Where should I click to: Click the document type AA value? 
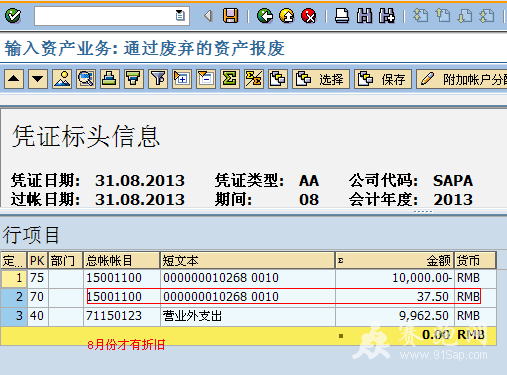(309, 181)
